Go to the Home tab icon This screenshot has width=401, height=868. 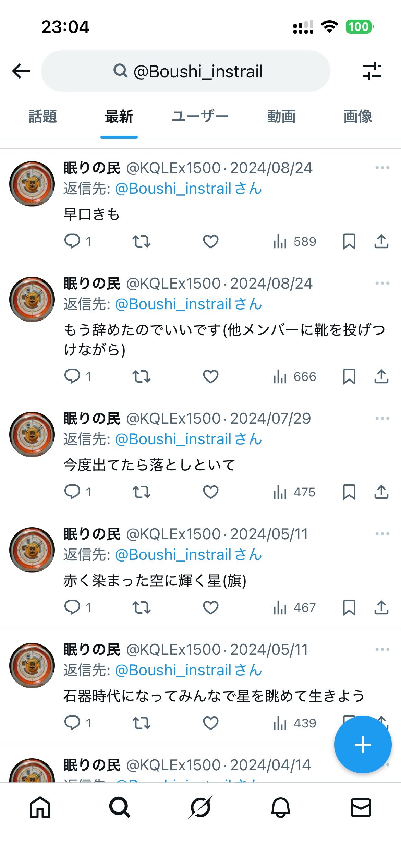coord(40,807)
